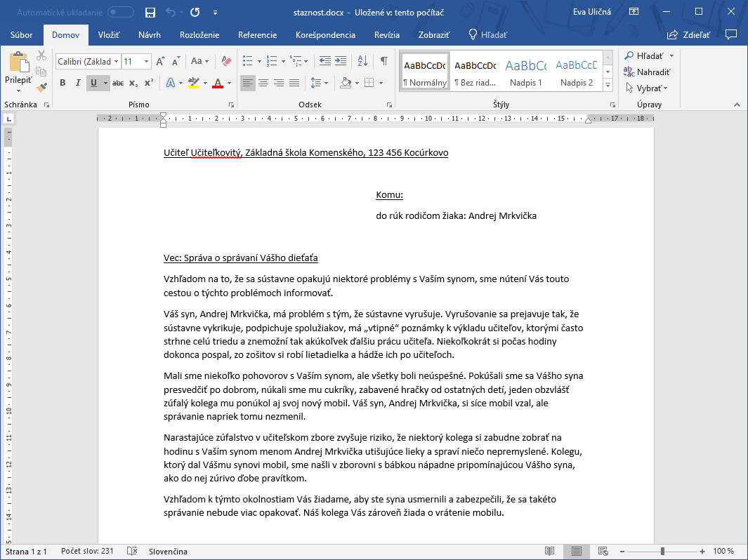
Task: Open the Calibri font name dropdown
Action: point(88,62)
